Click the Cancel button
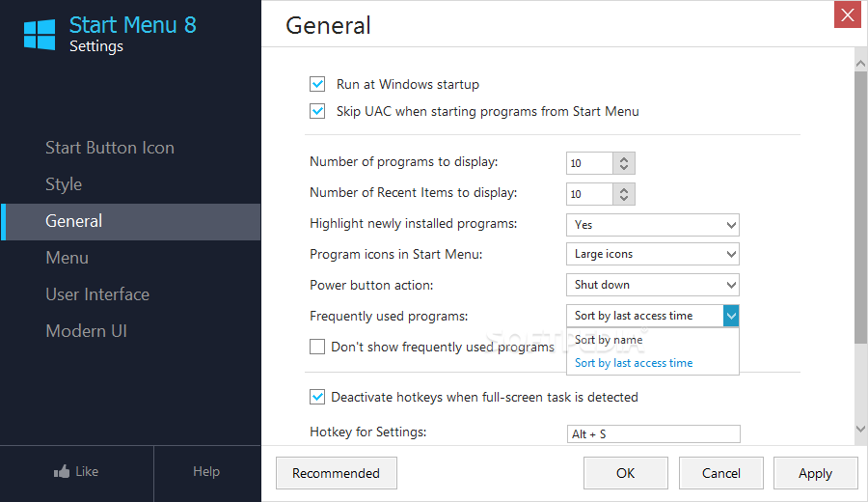The height and width of the screenshot is (502, 868). coord(721,473)
